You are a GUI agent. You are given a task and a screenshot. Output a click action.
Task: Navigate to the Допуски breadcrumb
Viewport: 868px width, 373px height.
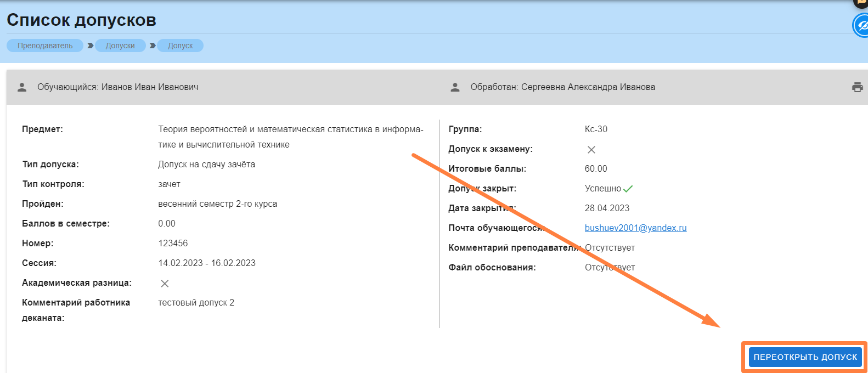coord(120,46)
